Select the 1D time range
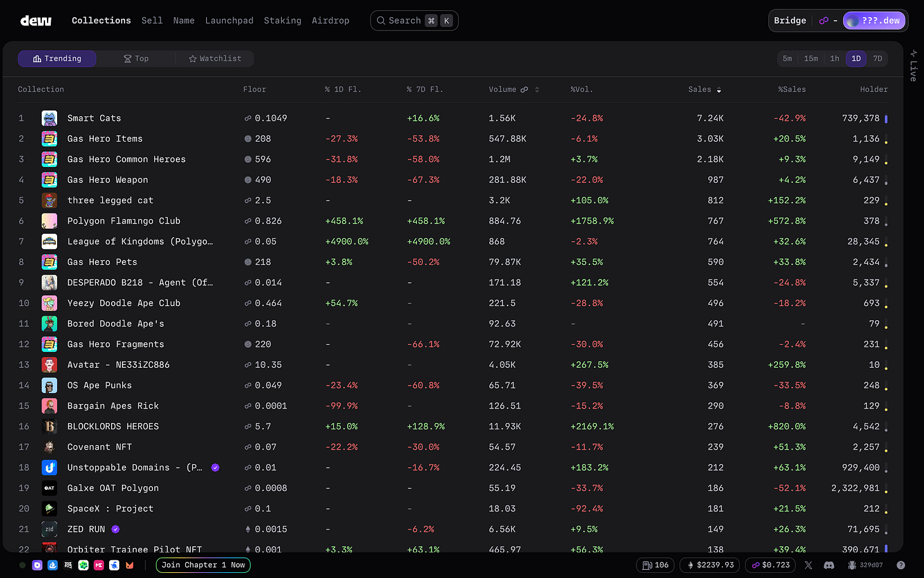The width and height of the screenshot is (924, 578). click(x=856, y=58)
